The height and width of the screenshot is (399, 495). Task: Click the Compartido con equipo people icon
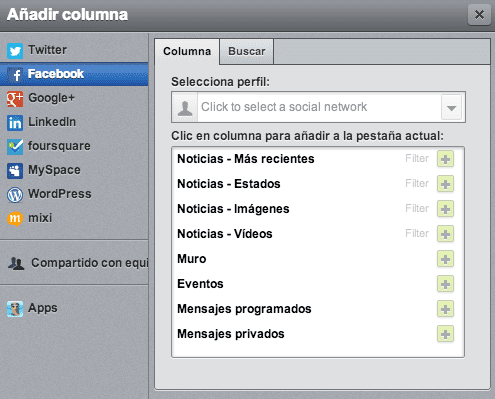pyautogui.click(x=16, y=263)
